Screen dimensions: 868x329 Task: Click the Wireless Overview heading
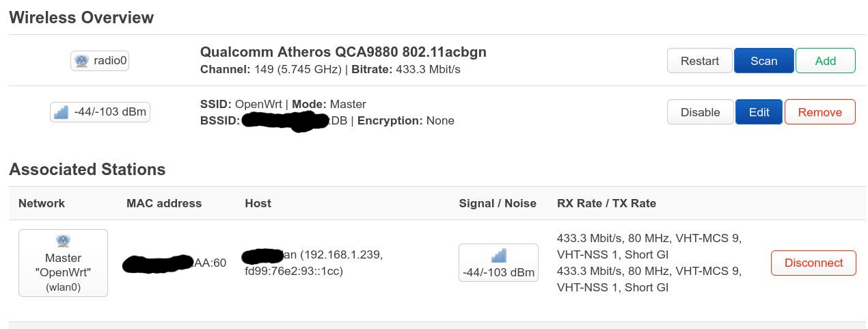[81, 18]
